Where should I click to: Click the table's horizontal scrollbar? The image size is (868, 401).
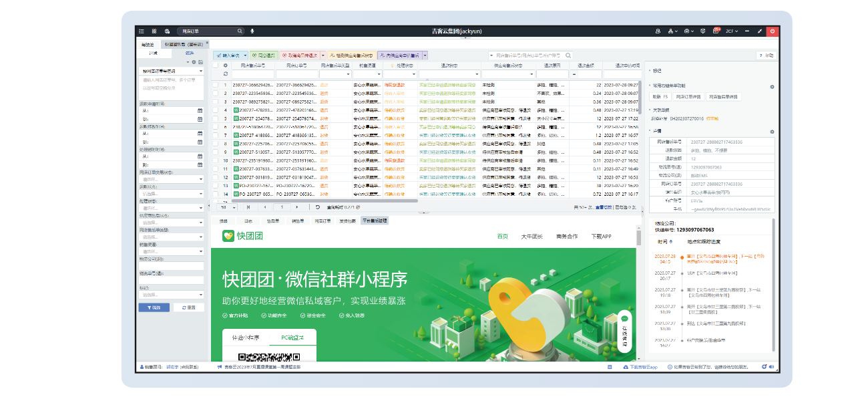pyautogui.click(x=320, y=200)
